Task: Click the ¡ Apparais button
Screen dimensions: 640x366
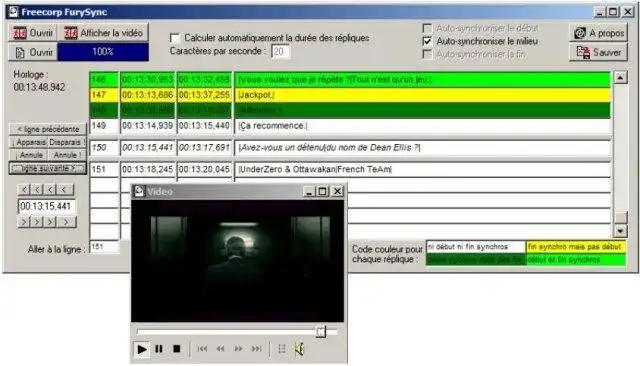Action: point(29,142)
